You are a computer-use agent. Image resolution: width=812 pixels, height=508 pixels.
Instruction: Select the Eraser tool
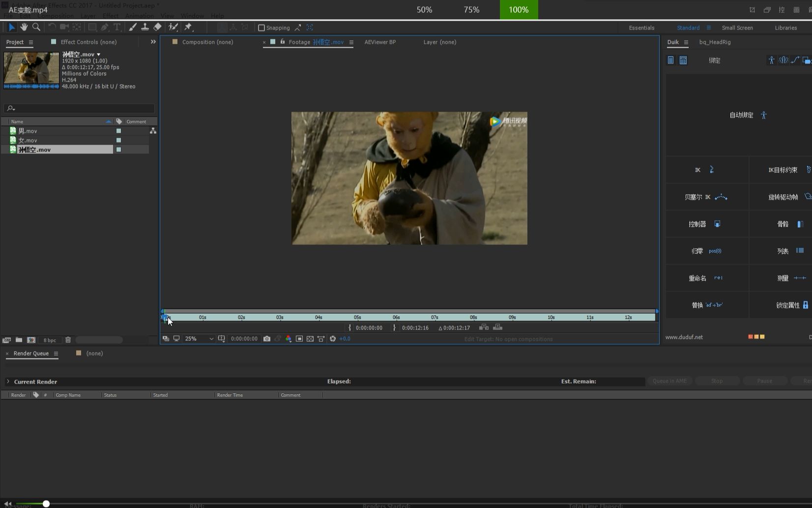[x=157, y=28]
